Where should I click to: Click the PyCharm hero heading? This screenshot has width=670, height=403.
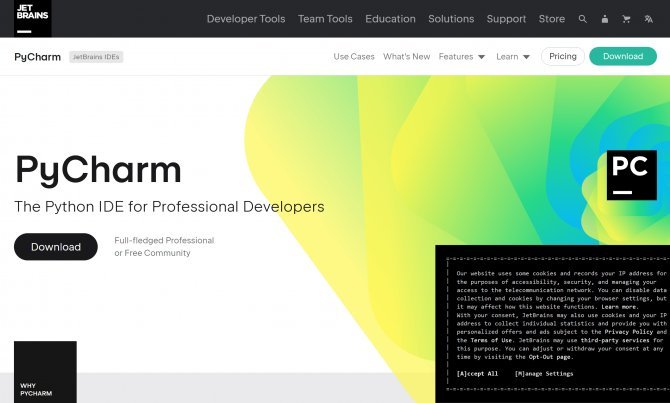98,171
